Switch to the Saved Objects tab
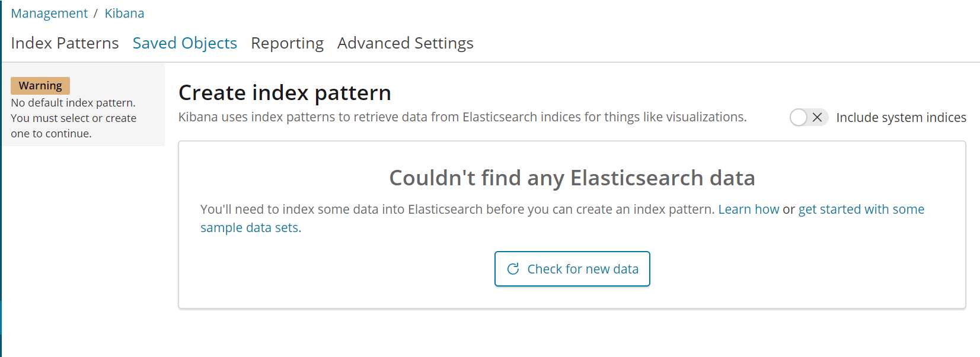Screen dimensions: 980x357 [x=184, y=43]
